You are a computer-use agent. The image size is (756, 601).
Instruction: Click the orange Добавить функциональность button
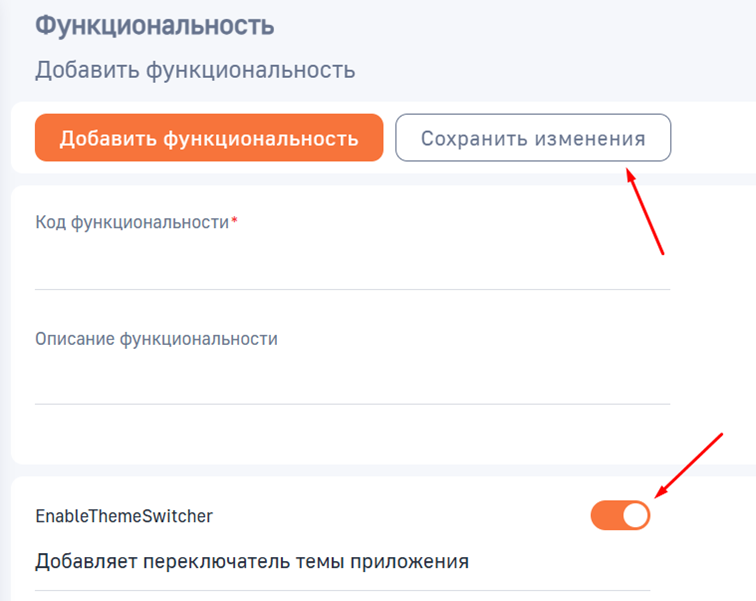click(x=209, y=138)
